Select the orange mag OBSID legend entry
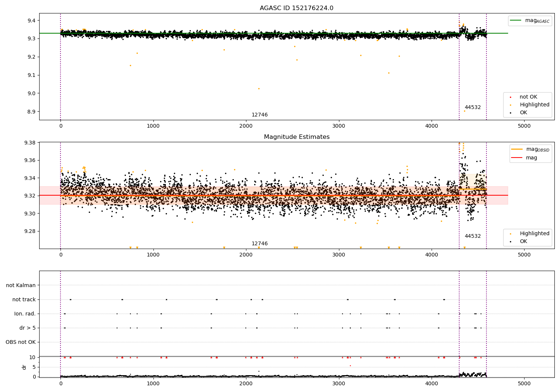This screenshot has height=392, width=560. (x=531, y=149)
